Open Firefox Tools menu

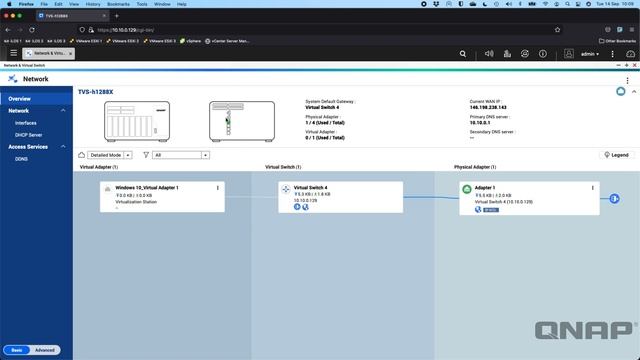pyautogui.click(x=142, y=4)
